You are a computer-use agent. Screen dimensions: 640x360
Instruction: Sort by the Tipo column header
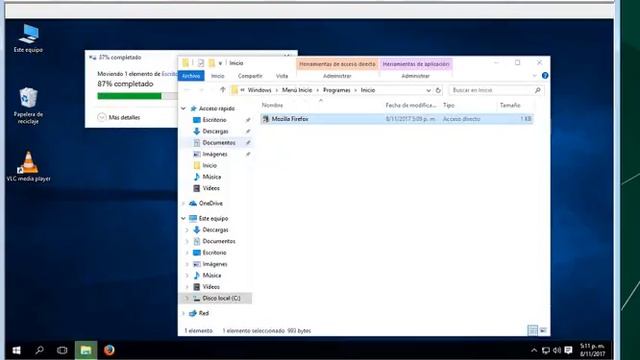point(449,105)
